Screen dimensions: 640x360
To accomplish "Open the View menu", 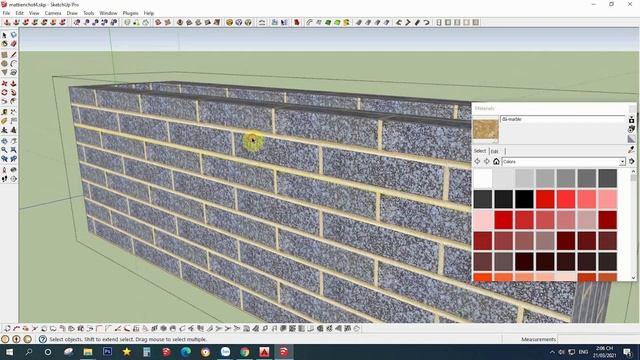I will pyautogui.click(x=34, y=13).
